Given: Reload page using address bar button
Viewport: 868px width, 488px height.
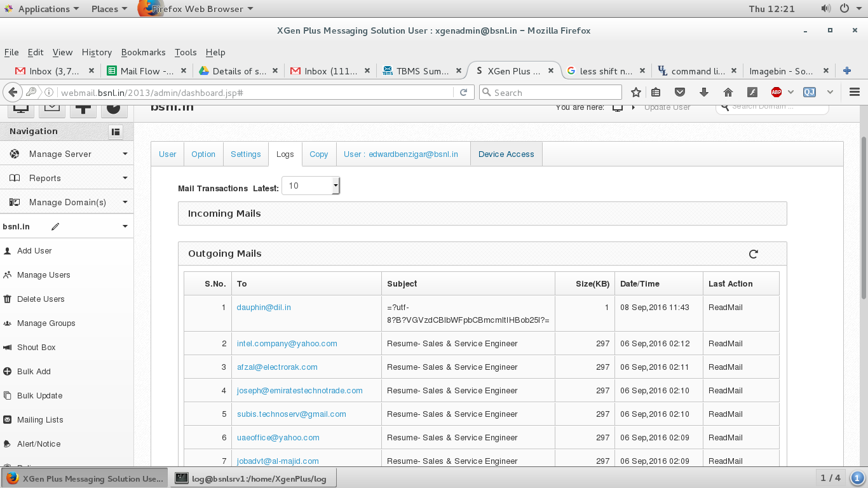Looking at the screenshot, I should click(x=463, y=92).
